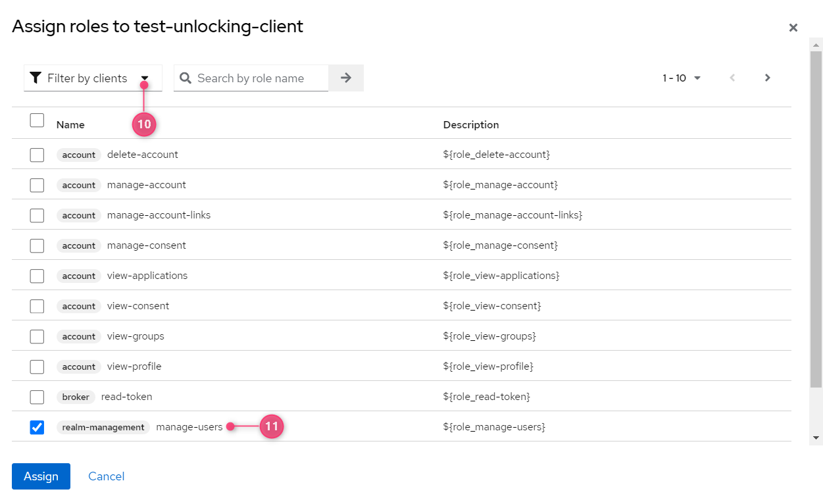Click the read-token role name
823x504 pixels.
click(127, 397)
